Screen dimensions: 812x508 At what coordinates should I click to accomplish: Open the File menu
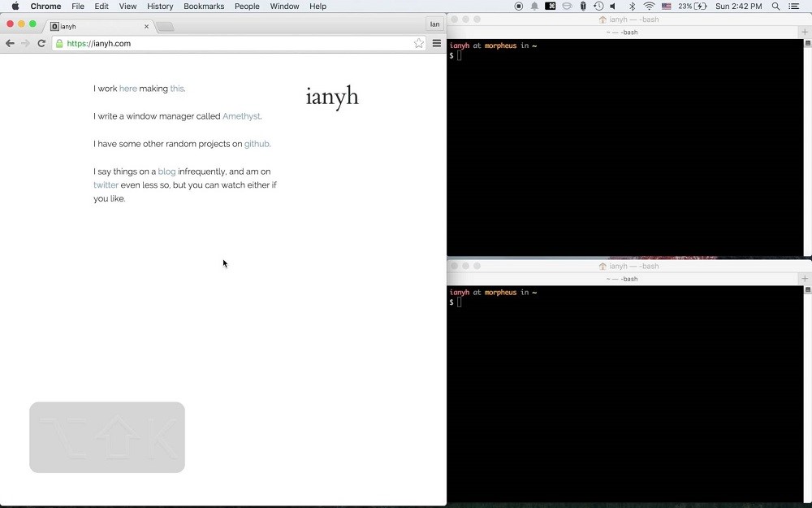(x=78, y=7)
